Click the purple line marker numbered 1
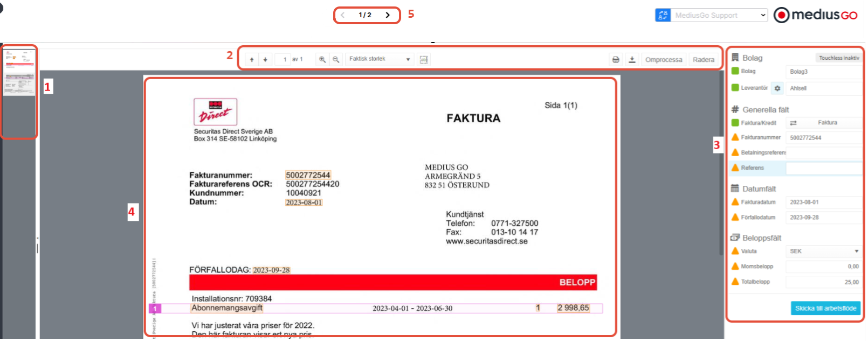 tap(155, 309)
